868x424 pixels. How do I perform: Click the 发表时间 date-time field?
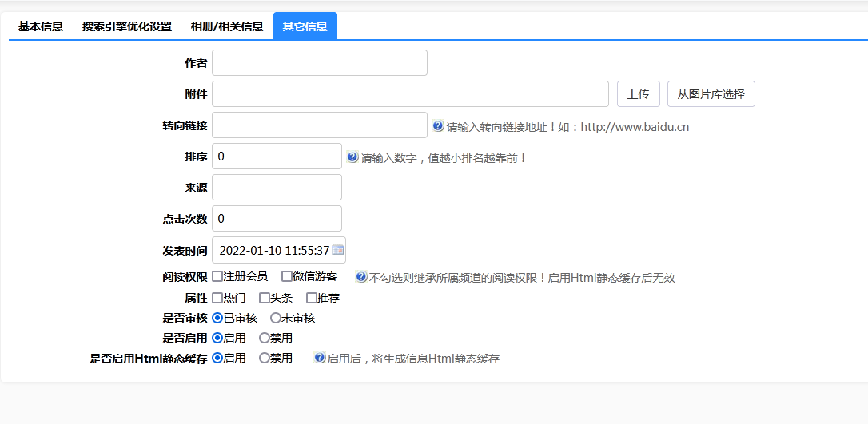point(279,251)
